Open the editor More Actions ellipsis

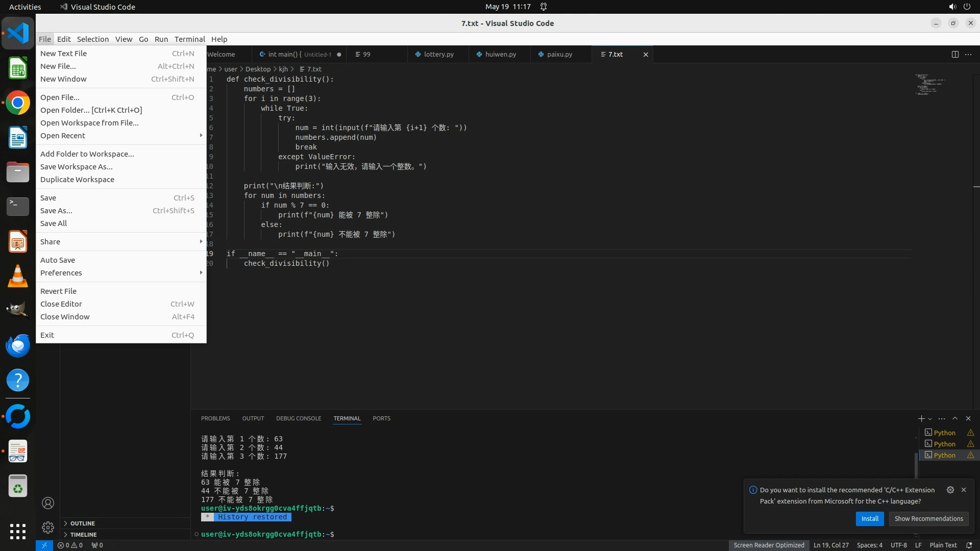pos(968,55)
